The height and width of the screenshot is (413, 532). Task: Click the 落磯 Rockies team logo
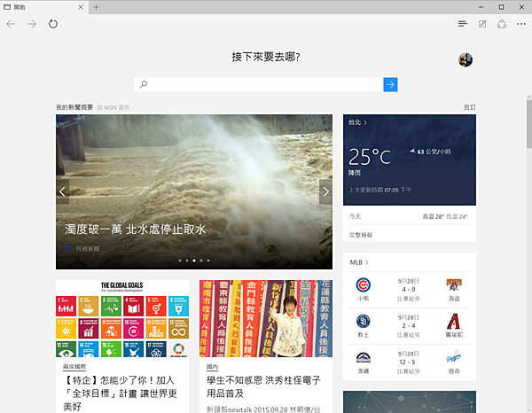point(363,357)
